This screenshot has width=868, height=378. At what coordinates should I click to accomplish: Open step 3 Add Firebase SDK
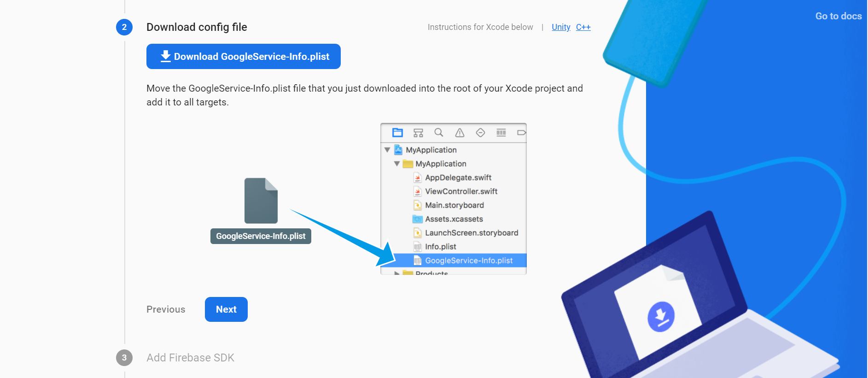click(190, 358)
